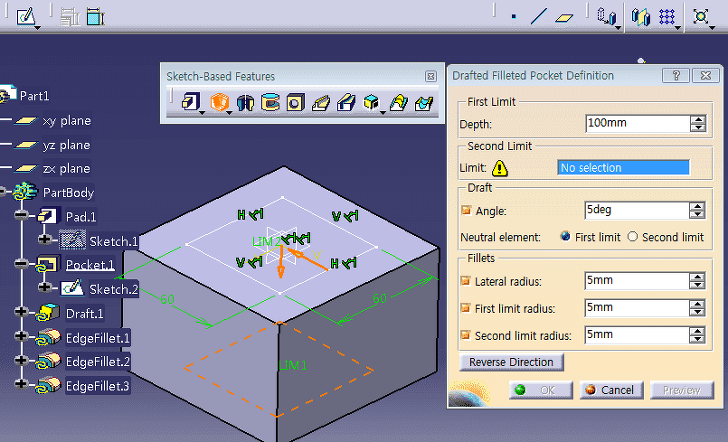728x442 pixels.
Task: Decrease Angle with the down stepper
Action: click(697, 214)
